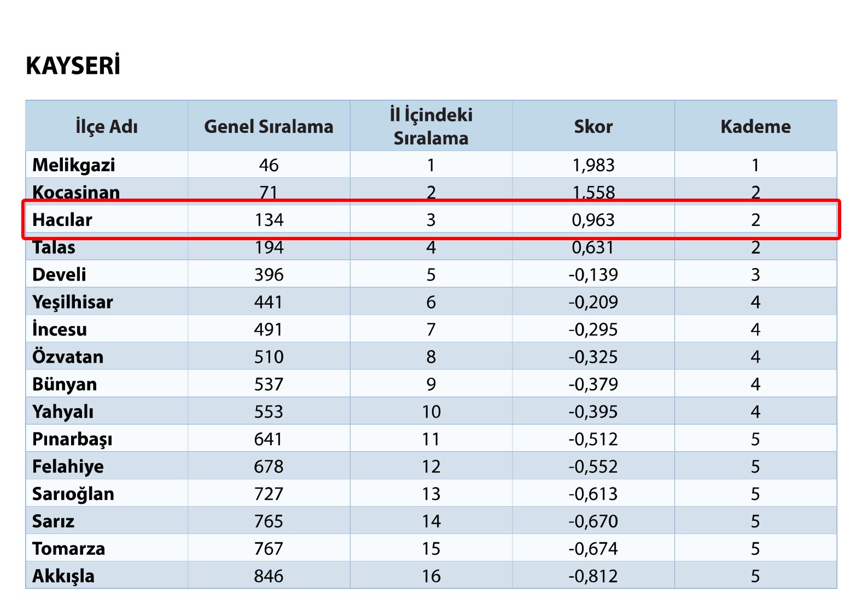Click Sarıoğlan general rank 727
868x615 pixels.
click(269, 494)
